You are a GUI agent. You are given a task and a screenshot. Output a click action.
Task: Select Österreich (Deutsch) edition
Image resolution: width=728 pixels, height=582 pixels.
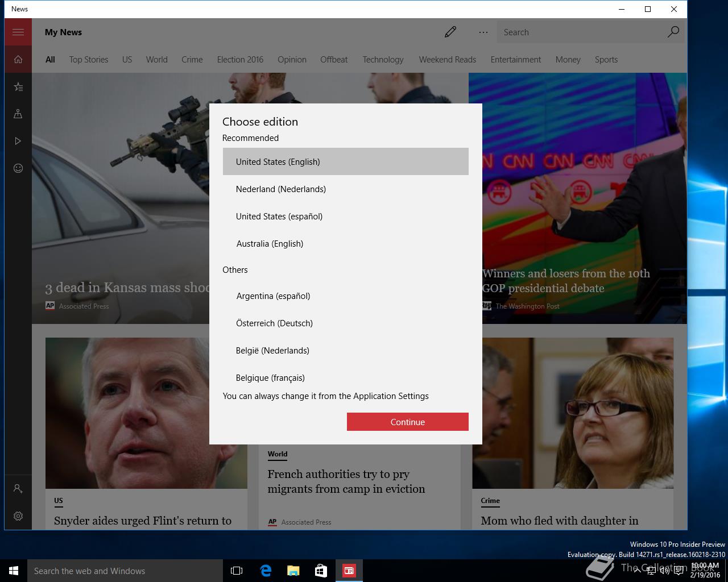tap(346, 323)
